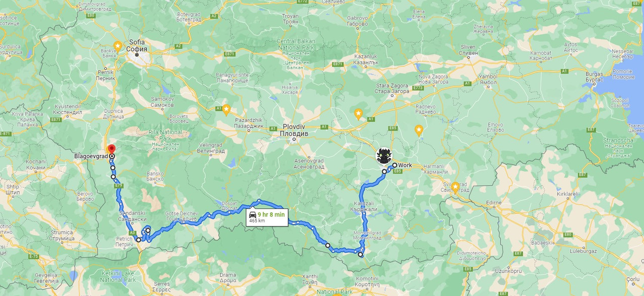Click the route waypoint southwest of Work marker

(x=384, y=172)
